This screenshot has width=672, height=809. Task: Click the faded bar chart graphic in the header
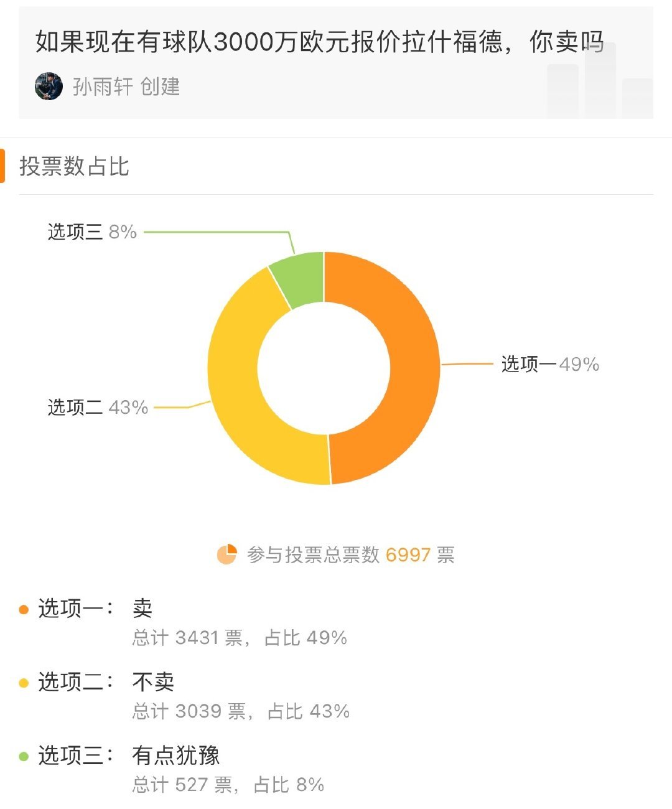[600, 81]
